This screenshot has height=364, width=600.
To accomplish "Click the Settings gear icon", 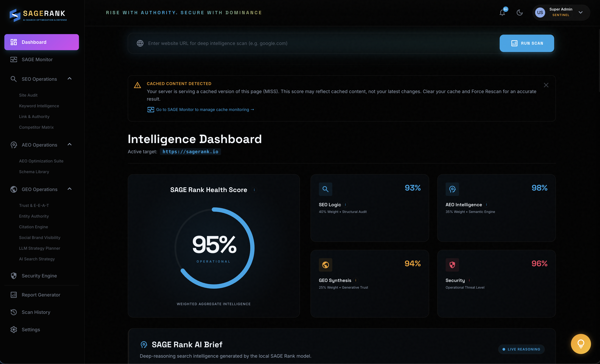I will pyautogui.click(x=14, y=329).
